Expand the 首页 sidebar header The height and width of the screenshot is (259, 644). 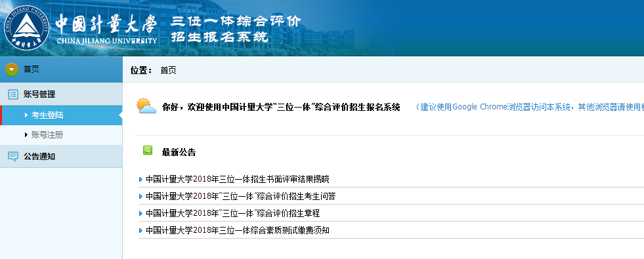[x=61, y=70]
